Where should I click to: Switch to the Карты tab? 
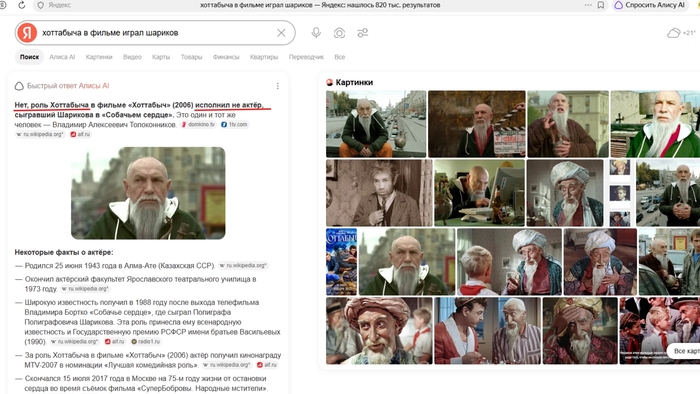161,57
